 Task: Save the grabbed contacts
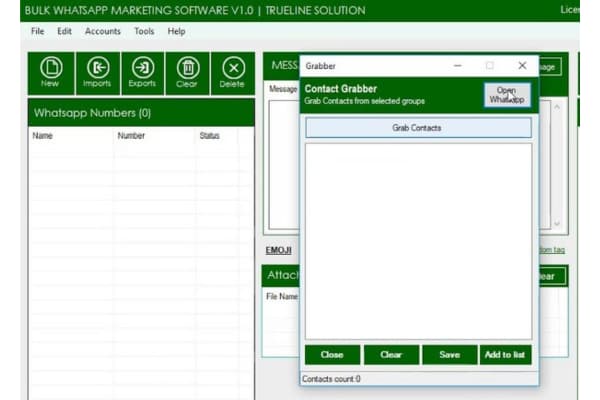[x=449, y=355]
